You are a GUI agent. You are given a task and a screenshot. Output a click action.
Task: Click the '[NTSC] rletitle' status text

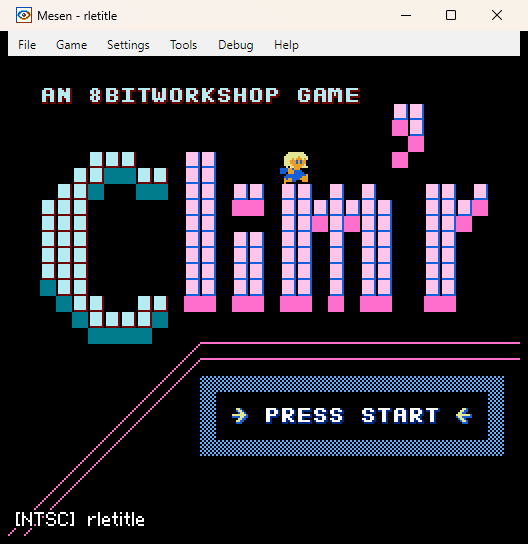80,519
